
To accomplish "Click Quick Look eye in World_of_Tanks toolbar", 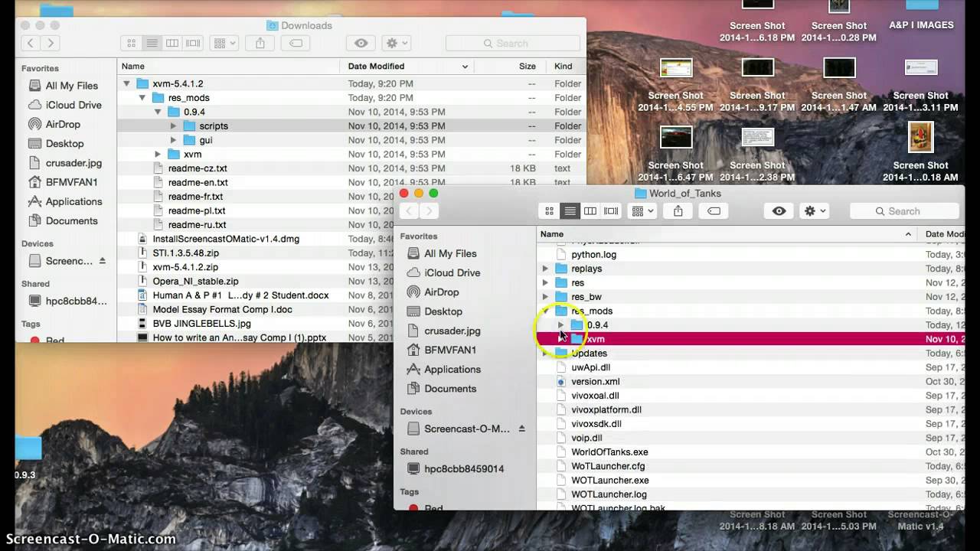I will [x=779, y=211].
